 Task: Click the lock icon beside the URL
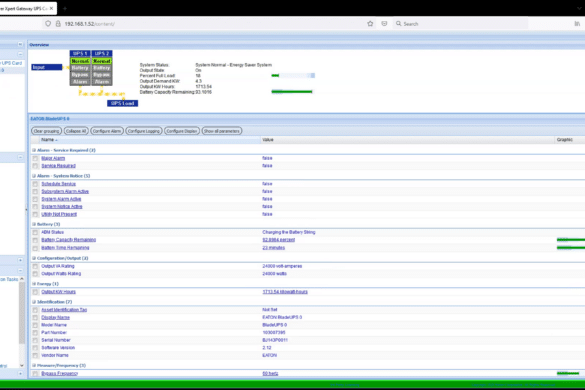[58, 24]
